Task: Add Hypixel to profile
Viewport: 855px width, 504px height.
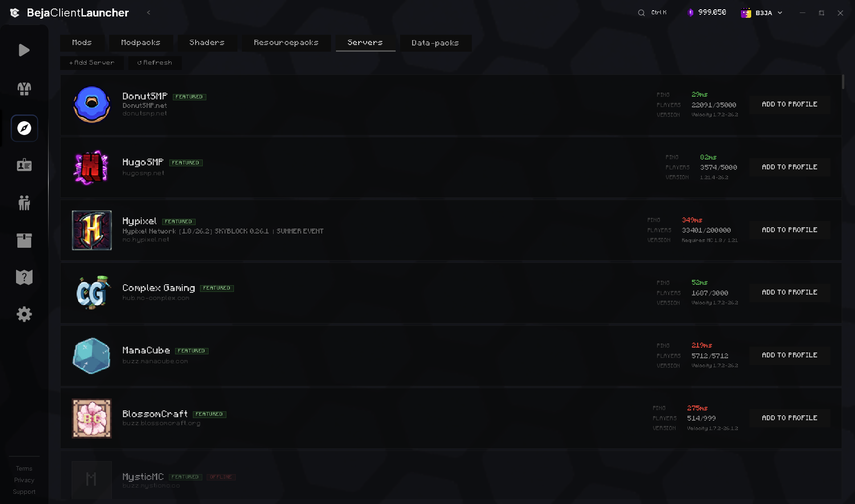Action: pos(790,230)
